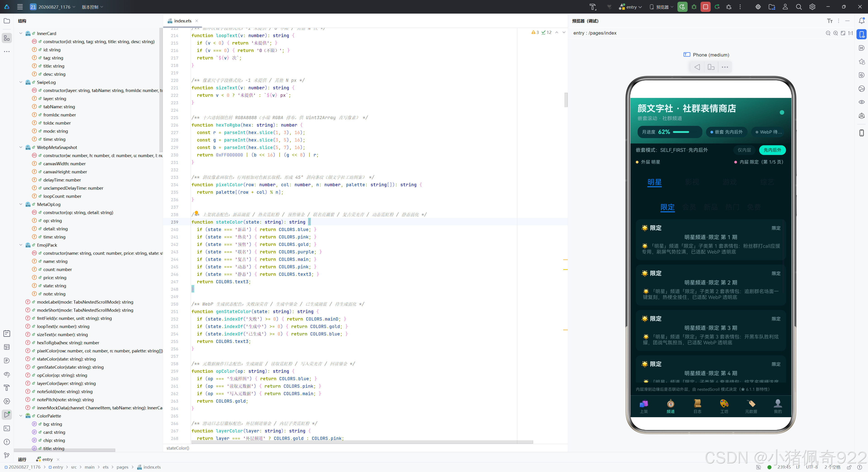Select the 限定 inner tab in preview
Screen dimensions: 868x472
coord(667,207)
